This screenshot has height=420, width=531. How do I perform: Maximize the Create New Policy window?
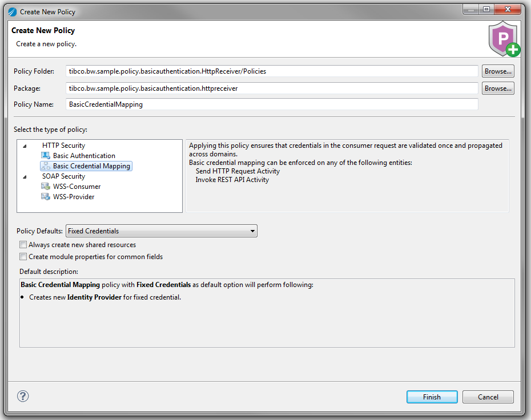click(x=486, y=10)
